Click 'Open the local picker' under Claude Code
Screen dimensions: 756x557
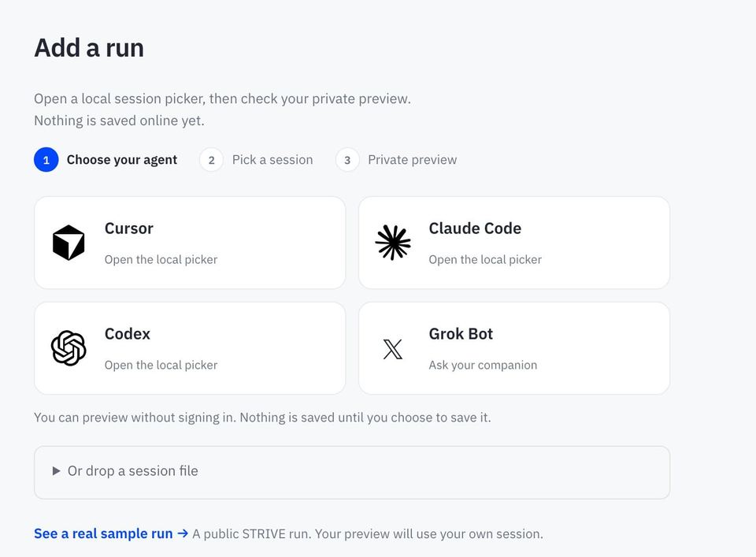[x=485, y=259]
